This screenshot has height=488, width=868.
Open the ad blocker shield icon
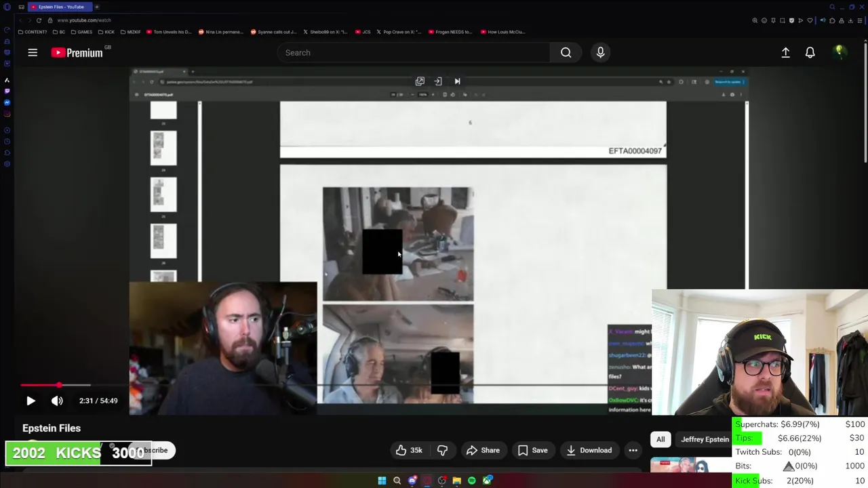[791, 20]
